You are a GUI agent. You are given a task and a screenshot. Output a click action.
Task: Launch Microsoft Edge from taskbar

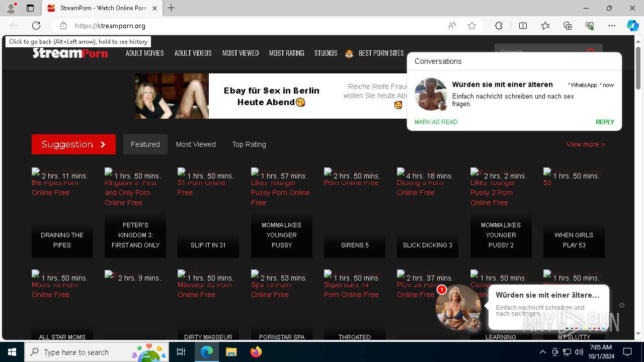pos(207,352)
